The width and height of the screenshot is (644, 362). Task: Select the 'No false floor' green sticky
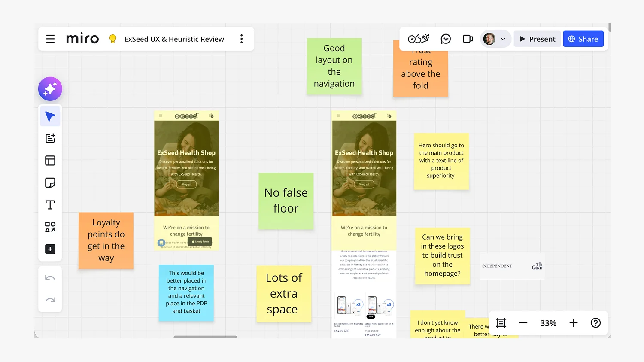pos(286,201)
